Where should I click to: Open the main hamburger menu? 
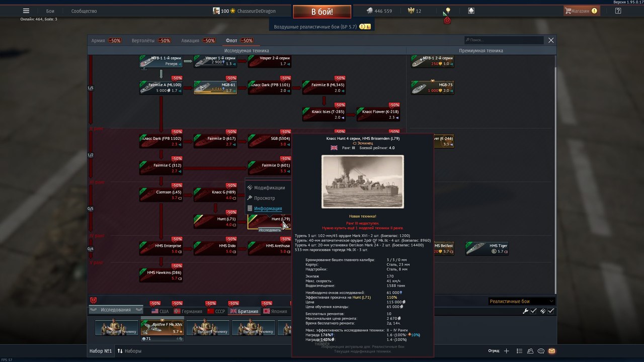[x=26, y=11]
